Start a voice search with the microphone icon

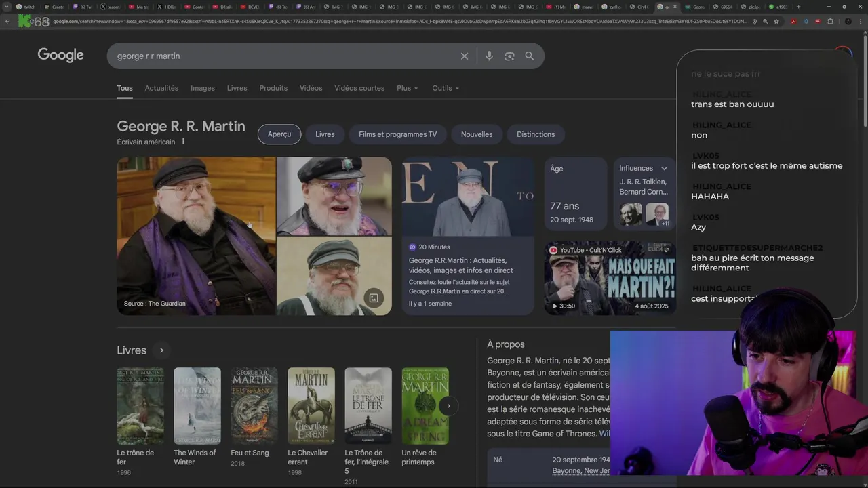coord(489,56)
